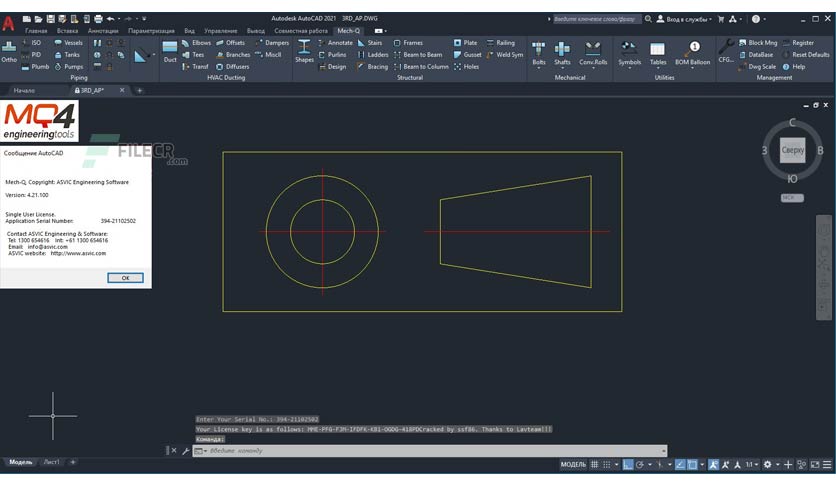Image resolution: width=836 pixels, height=484 pixels.
Task: Select the Weld Sym tool
Action: point(505,55)
